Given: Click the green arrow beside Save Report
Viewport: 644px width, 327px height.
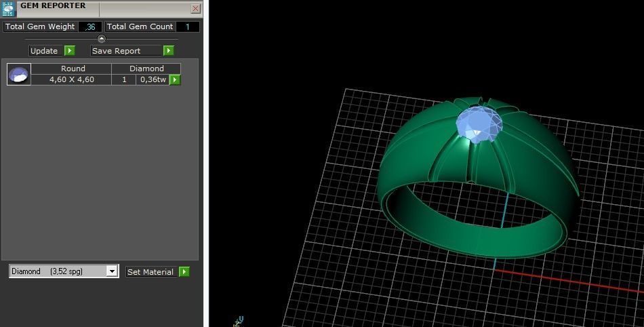Looking at the screenshot, I should (168, 50).
